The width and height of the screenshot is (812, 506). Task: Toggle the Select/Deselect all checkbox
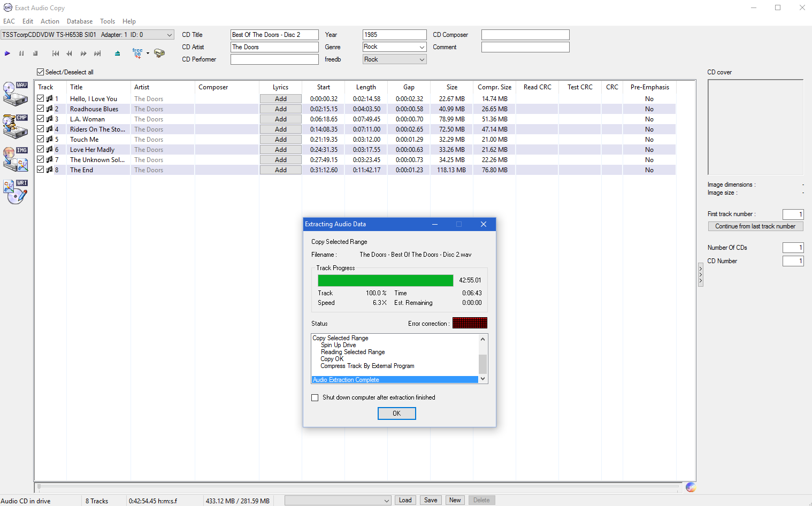(40, 72)
